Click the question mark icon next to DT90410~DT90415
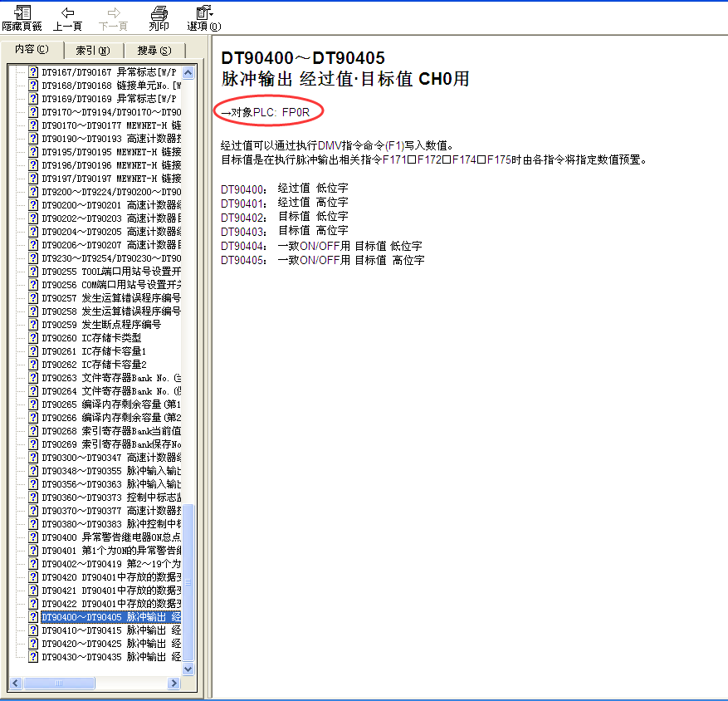Viewport: 728px width, 701px height. click(x=33, y=630)
